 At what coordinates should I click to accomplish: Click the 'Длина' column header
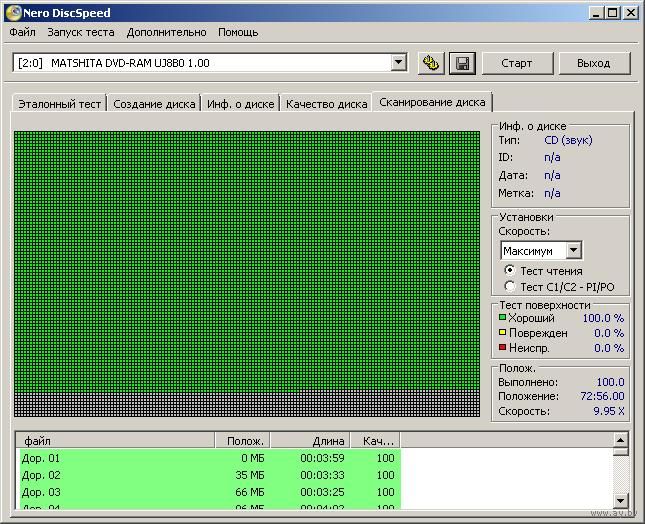coord(310,441)
